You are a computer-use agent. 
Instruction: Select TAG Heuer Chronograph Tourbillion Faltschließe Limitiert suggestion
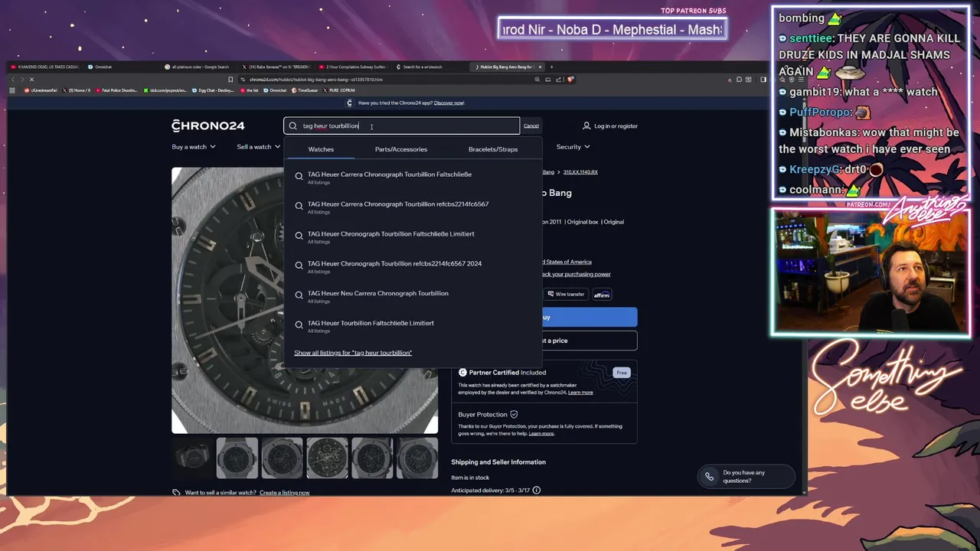(412, 236)
